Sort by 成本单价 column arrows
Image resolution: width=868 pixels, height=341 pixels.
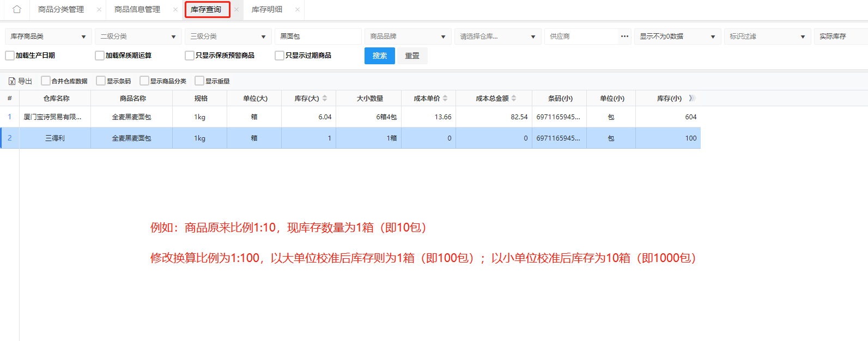coord(445,99)
